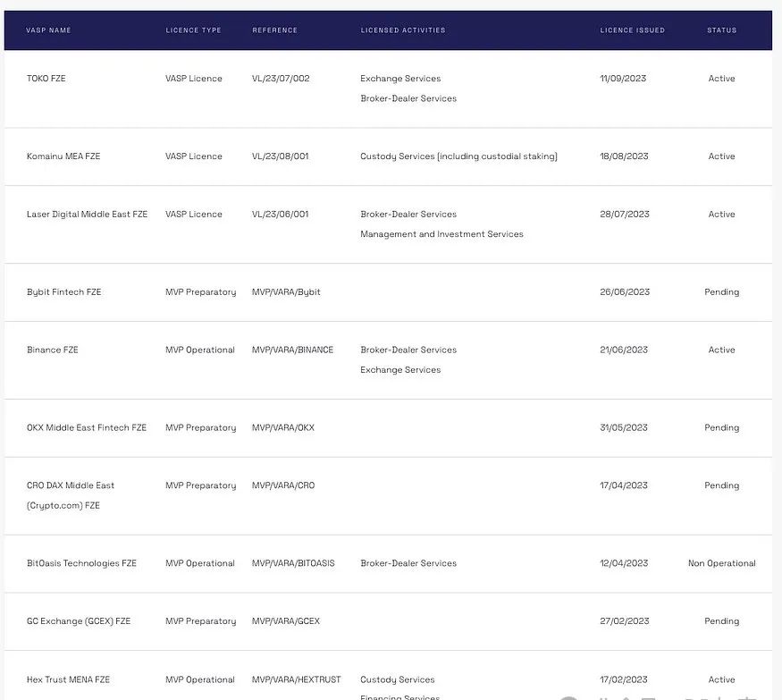Viewport: 782px width, 700px height.
Task: Select reference VL/23/06/001
Action: tap(281, 214)
